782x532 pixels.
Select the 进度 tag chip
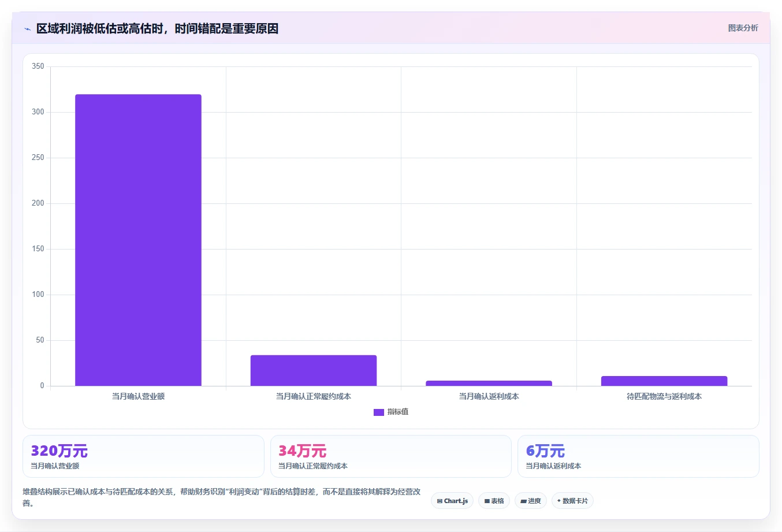531,501
